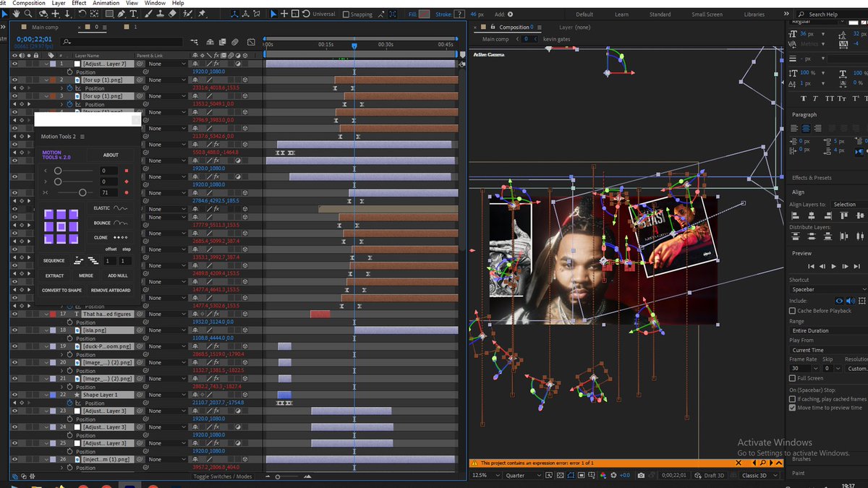Select the Rectangle shape tool
The image size is (868, 488).
click(x=109, y=14)
